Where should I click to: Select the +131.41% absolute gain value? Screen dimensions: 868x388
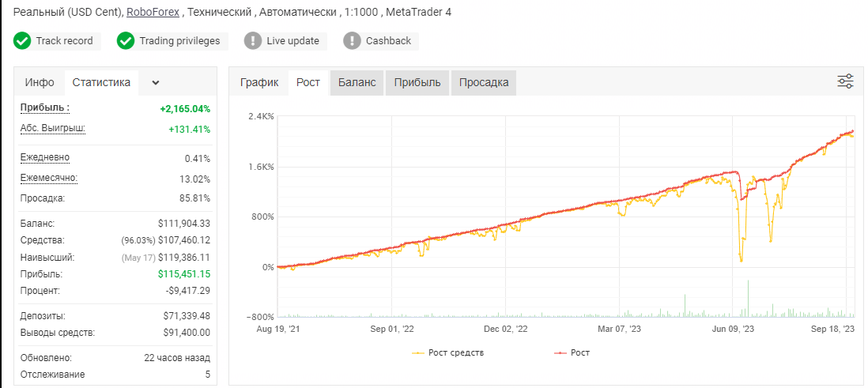[189, 130]
